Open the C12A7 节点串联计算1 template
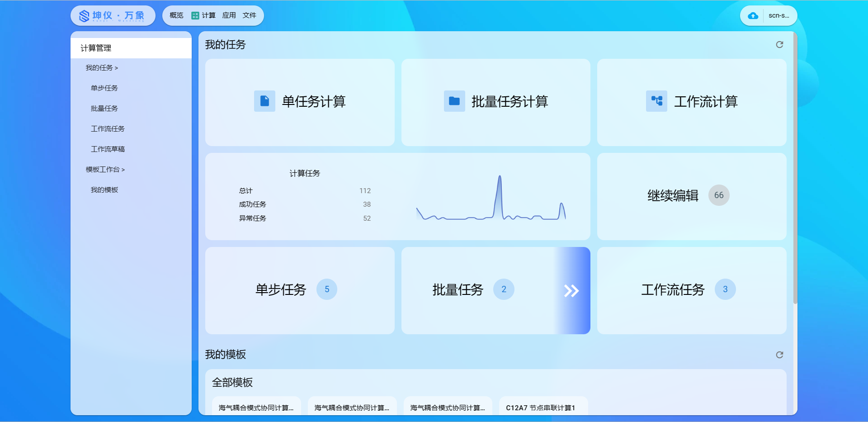This screenshot has width=868, height=422. tap(541, 408)
